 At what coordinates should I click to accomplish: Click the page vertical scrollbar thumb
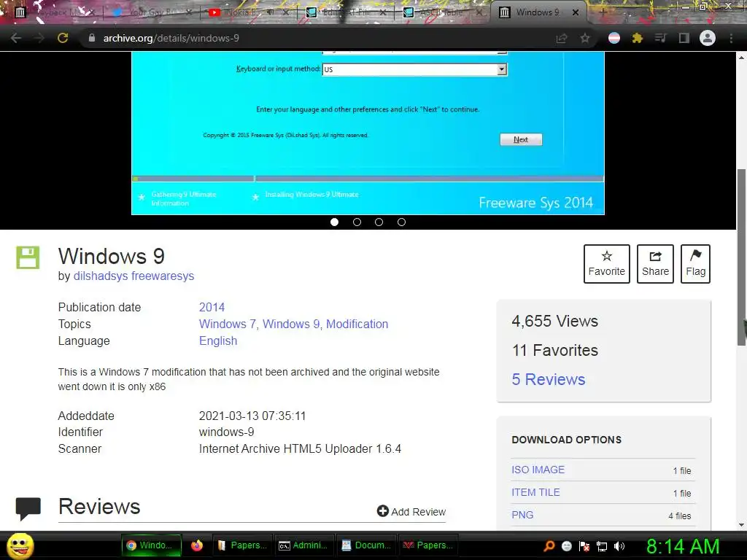point(741,257)
